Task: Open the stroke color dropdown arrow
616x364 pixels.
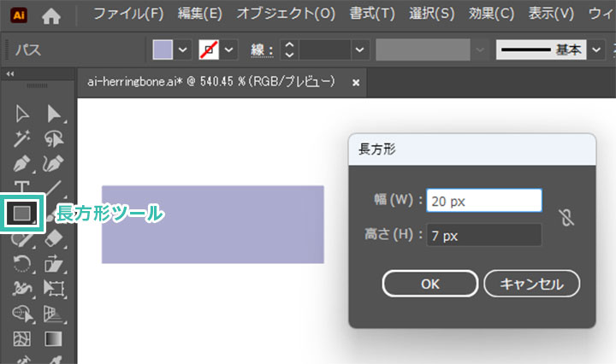Action: tap(229, 50)
